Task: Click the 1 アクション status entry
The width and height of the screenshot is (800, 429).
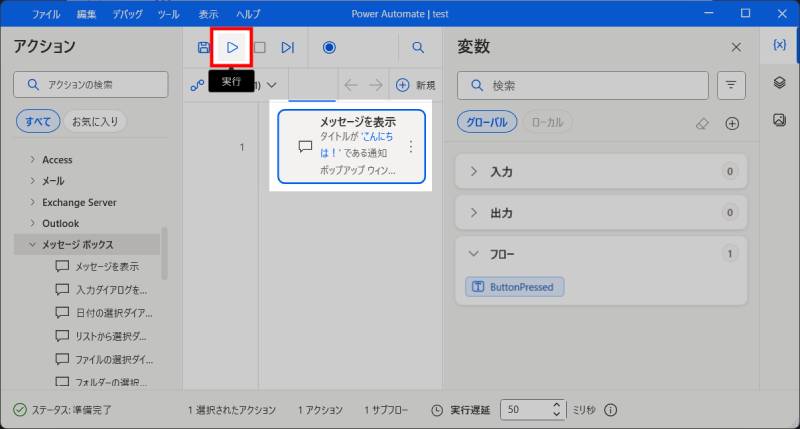Action: (320, 410)
